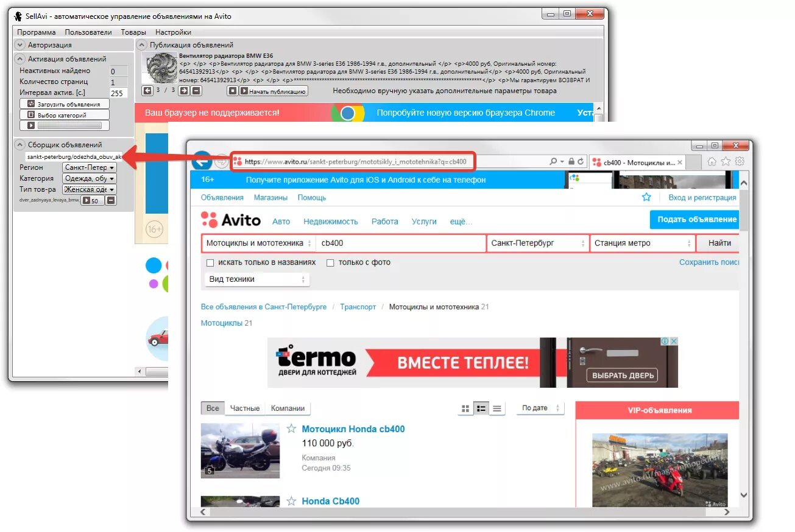
Task: Refresh the page using the reload icon
Action: pyautogui.click(x=581, y=162)
